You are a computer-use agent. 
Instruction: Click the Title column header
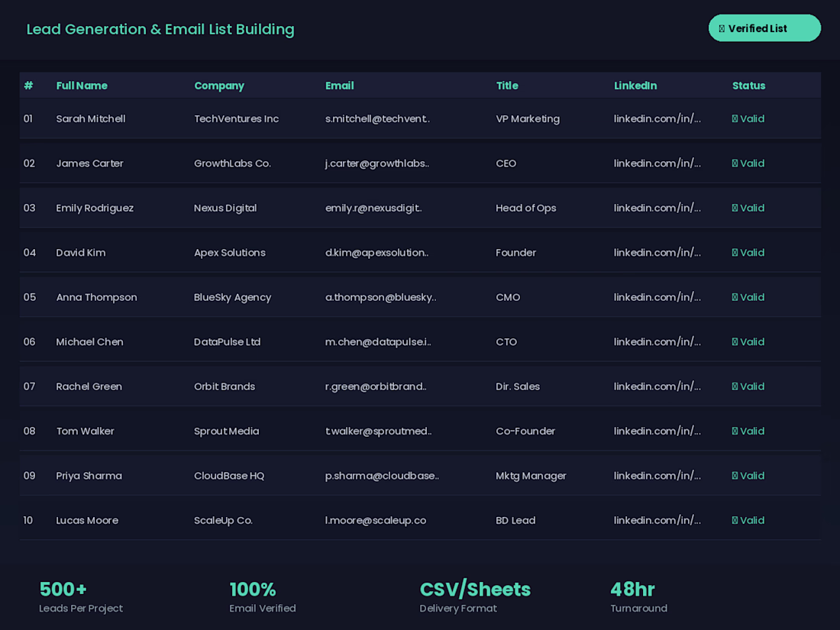507,86
